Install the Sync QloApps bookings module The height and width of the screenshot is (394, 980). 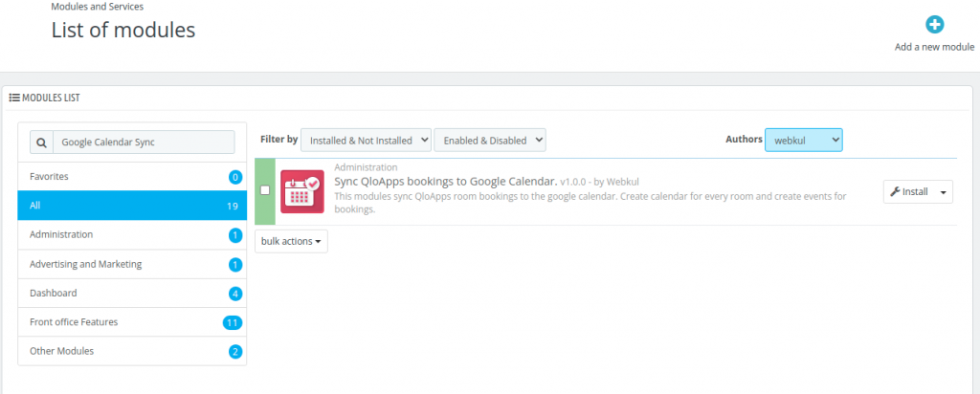point(909,192)
